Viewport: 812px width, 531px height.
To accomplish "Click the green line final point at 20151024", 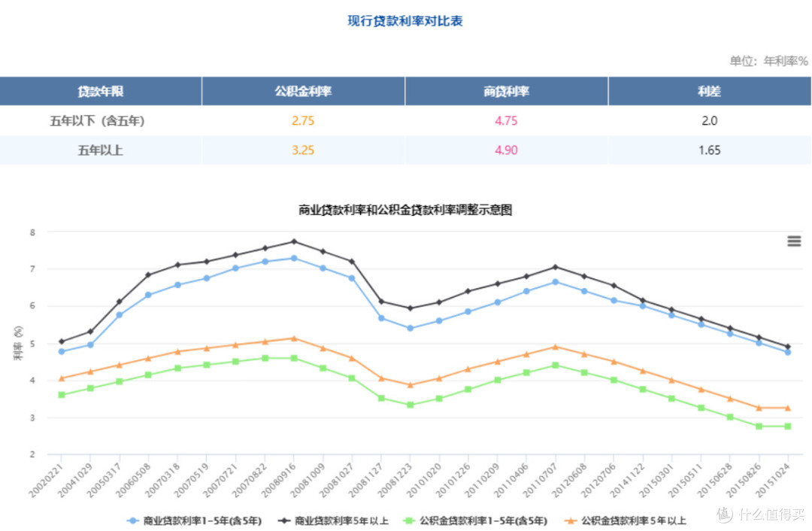I will pos(788,426).
